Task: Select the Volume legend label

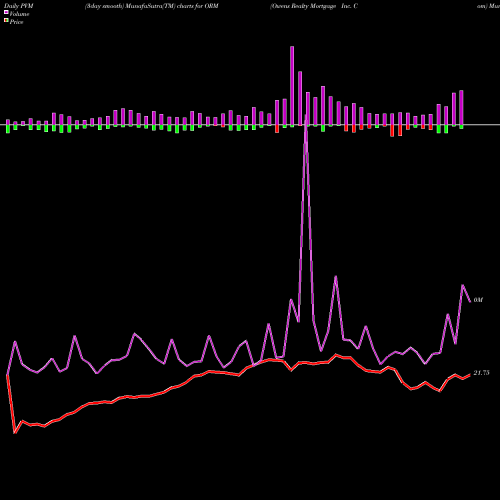Action: 19,14
